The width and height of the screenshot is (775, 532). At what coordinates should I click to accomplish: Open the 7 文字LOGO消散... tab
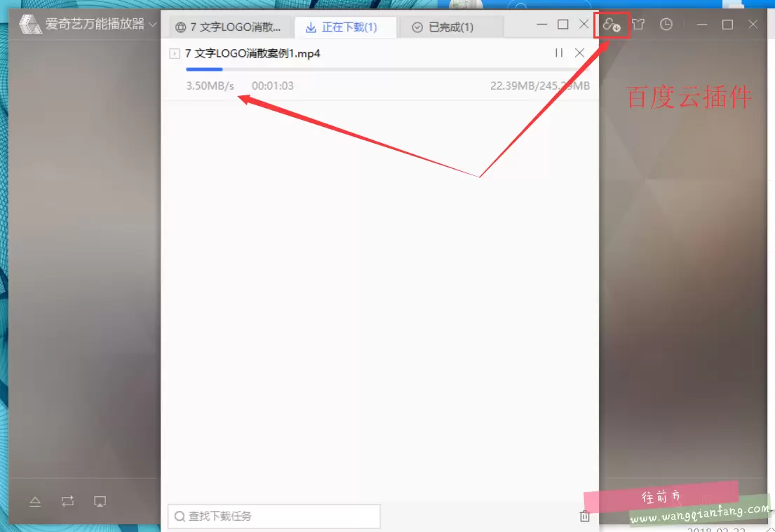[x=231, y=27]
